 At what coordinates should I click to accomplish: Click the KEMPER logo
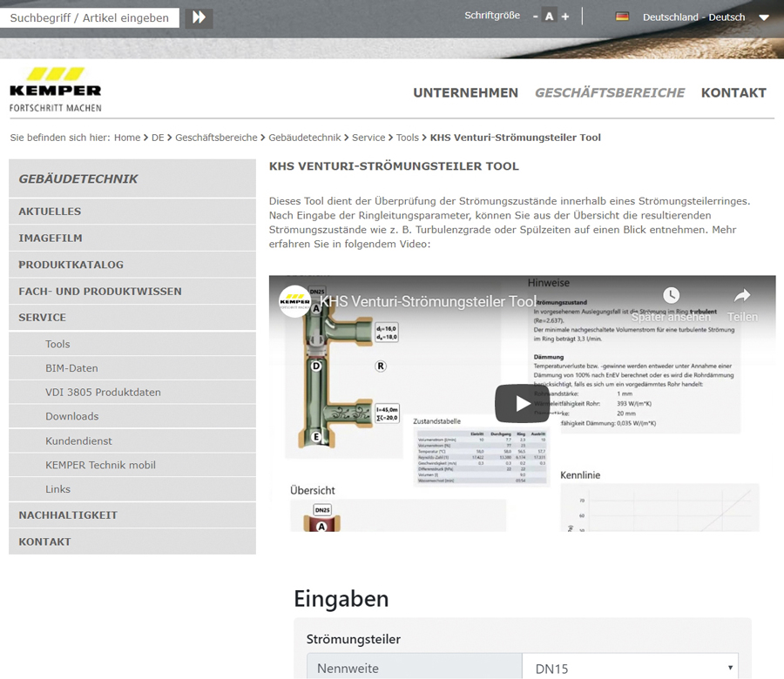(56, 90)
